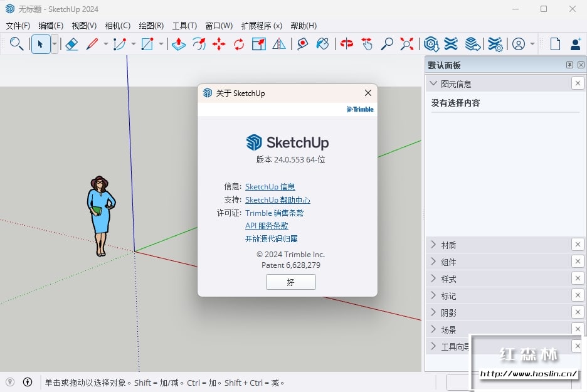Open the 帮助(H) menu
Image resolution: width=587 pixels, height=392 pixels.
[304, 26]
